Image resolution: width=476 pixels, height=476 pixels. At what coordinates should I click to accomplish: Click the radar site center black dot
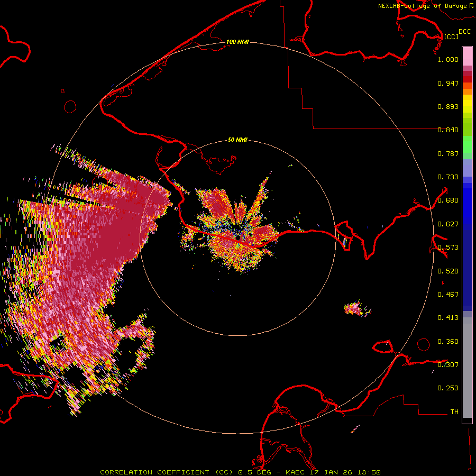239,237
